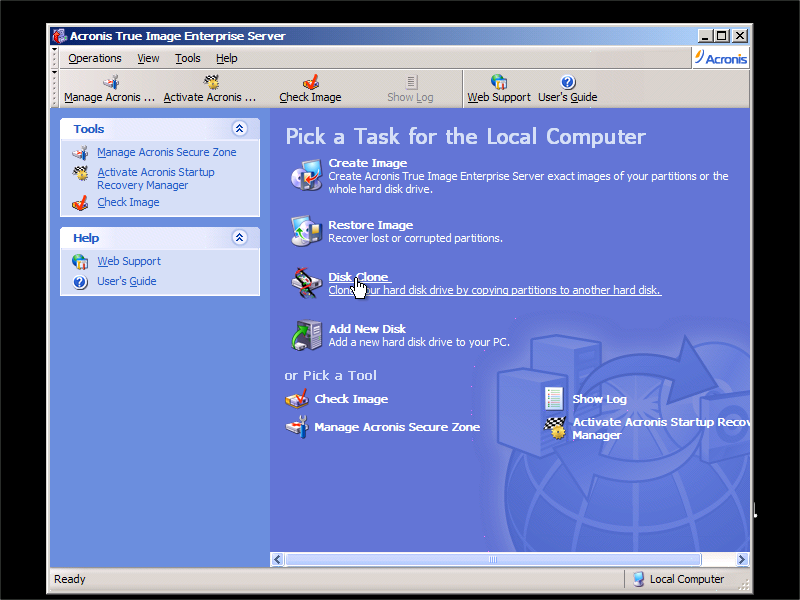Image resolution: width=800 pixels, height=600 pixels.
Task: Click the Tools panel header title
Action: click(x=89, y=129)
